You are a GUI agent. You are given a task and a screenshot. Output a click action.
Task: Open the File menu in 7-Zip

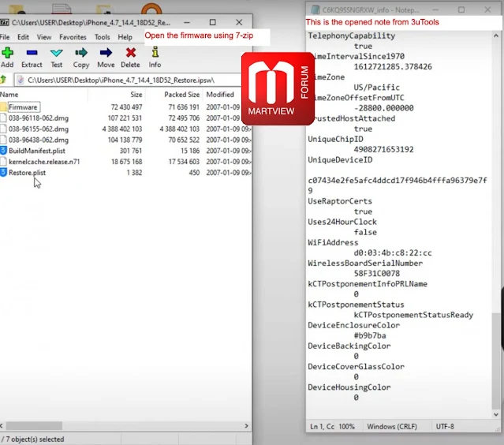pos(5,37)
